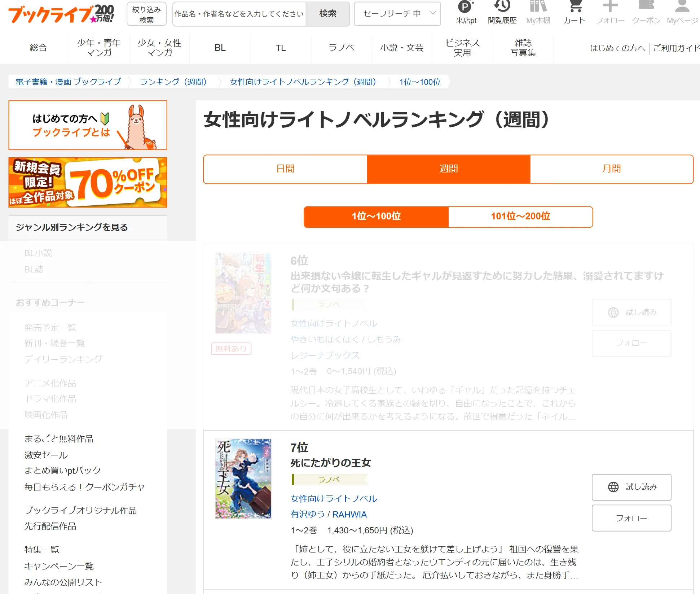This screenshot has height=594, width=700.
Task: Open the 閲覧履歴 history icon
Action: [x=502, y=13]
